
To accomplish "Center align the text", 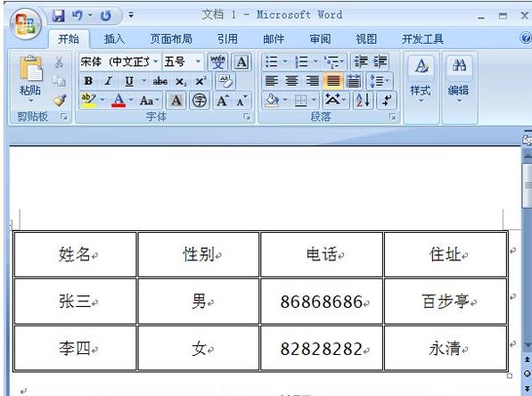I will click(291, 81).
